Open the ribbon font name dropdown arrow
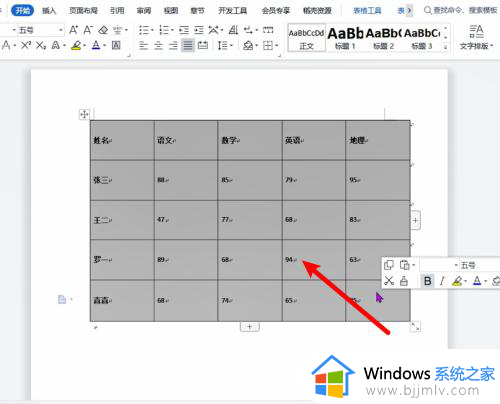Viewport: 500px width, 404px height. [14, 30]
